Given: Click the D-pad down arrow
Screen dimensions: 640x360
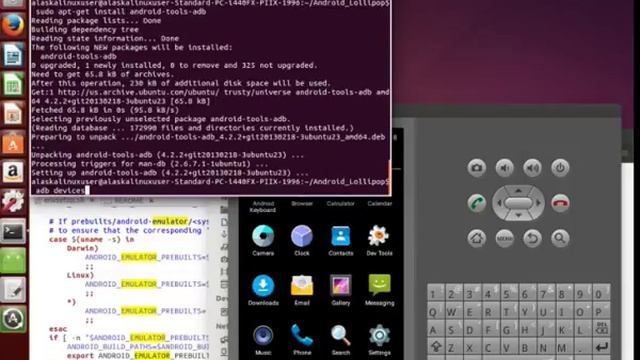Looking at the screenshot, I should tap(518, 215).
